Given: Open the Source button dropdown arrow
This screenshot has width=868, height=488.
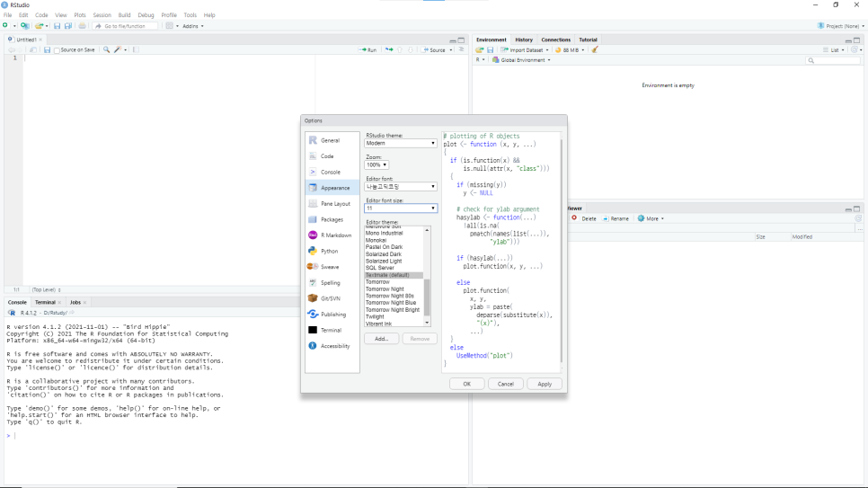Looking at the screenshot, I should 451,49.
